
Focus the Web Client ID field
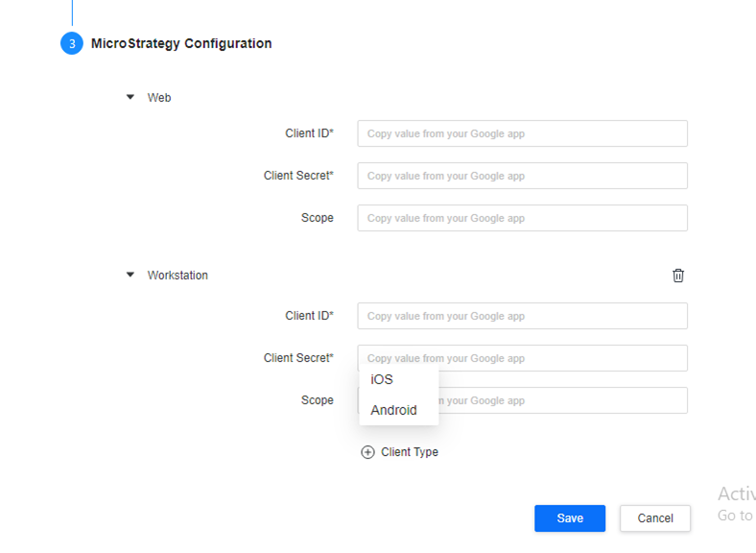[x=522, y=133]
